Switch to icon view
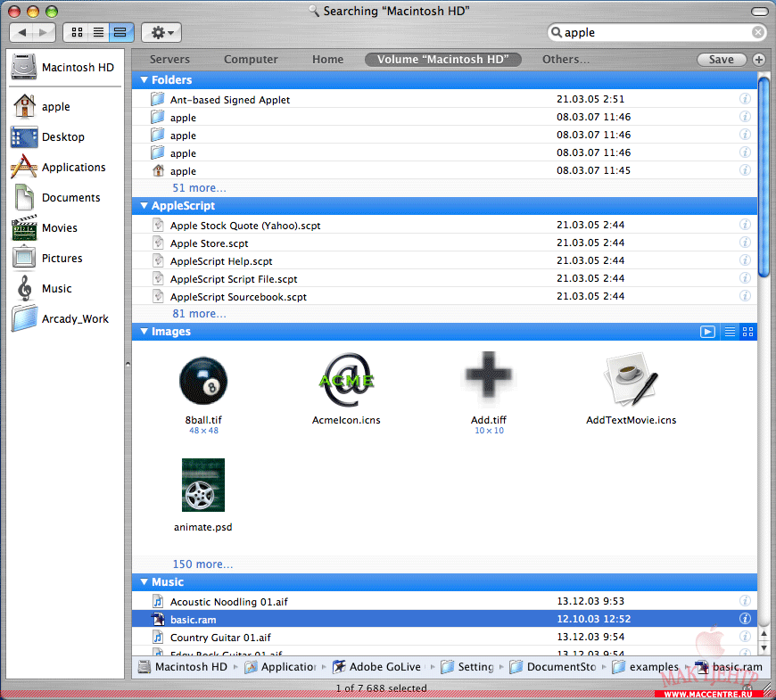Image resolution: width=776 pixels, height=700 pixels. click(77, 33)
